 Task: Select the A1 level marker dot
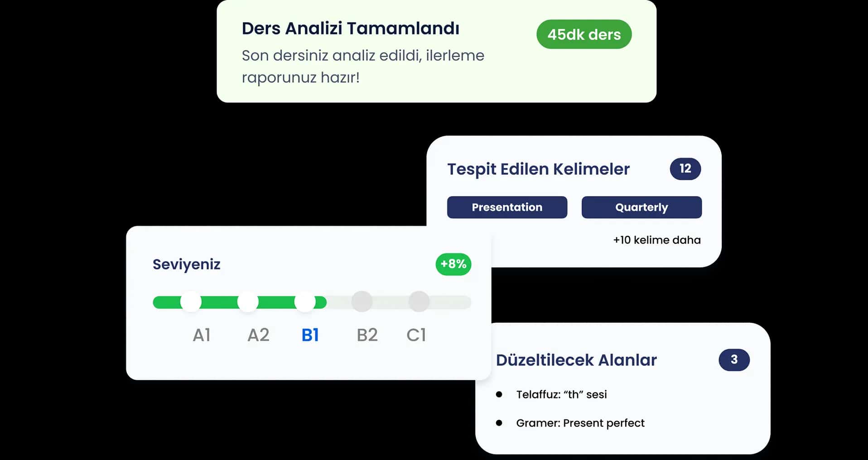(x=191, y=302)
